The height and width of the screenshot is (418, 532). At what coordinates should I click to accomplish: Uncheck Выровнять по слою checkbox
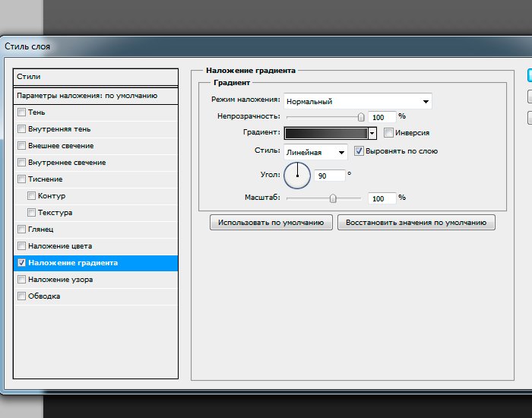[359, 151]
